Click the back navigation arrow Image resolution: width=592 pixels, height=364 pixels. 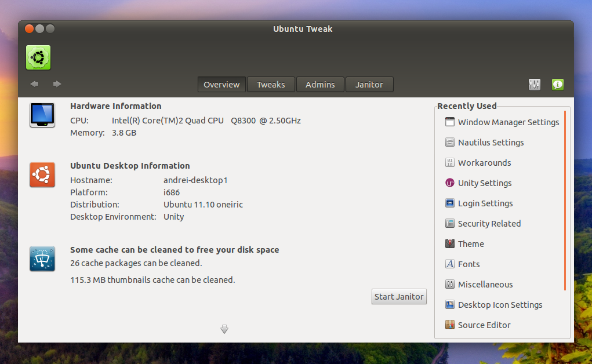[x=34, y=83]
